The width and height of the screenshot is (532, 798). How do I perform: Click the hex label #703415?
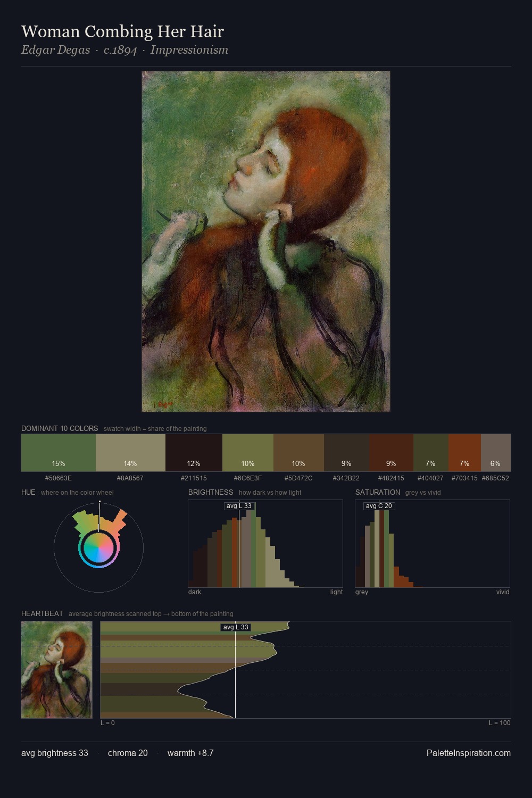464,478
